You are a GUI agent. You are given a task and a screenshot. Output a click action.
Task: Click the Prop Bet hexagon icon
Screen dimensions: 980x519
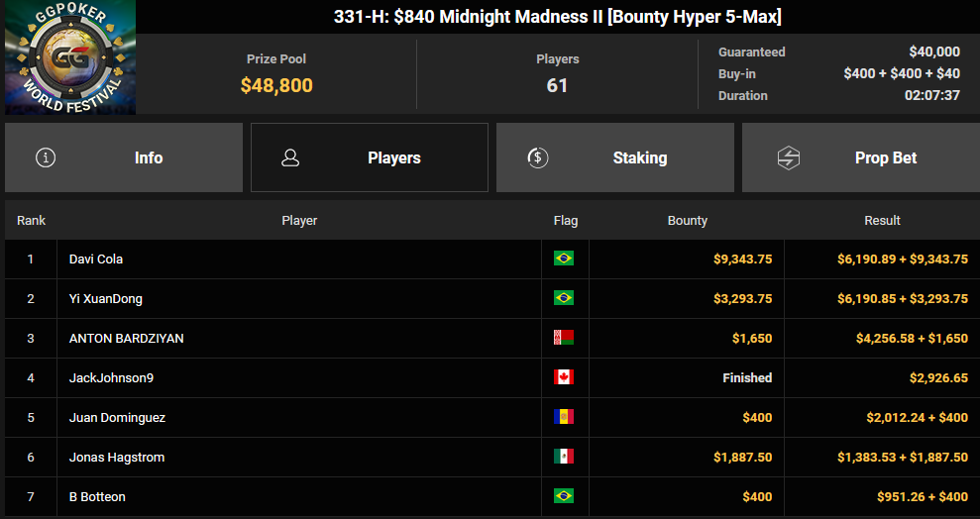pos(788,157)
